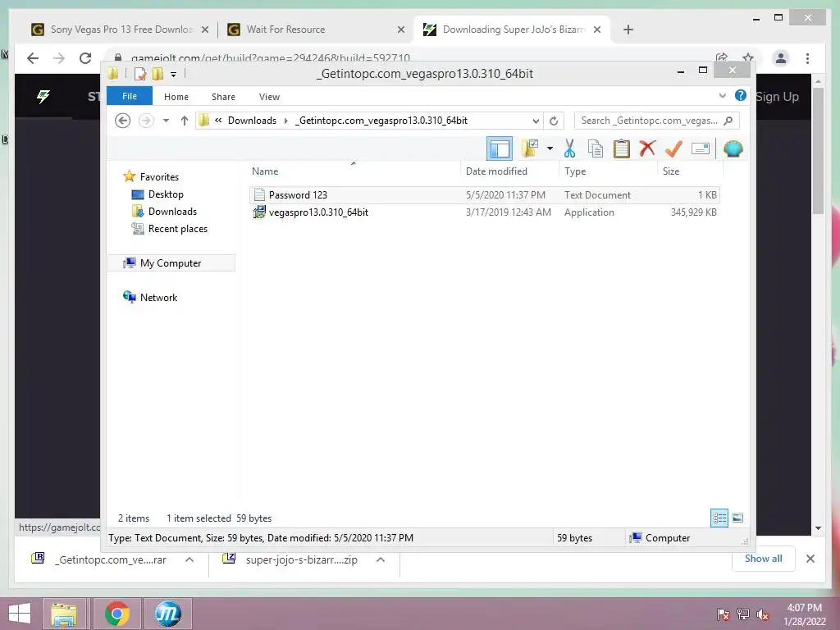This screenshot has height=630, width=840.
Task: Switch to Wait For Resource Chrome tab
Action: click(x=316, y=30)
